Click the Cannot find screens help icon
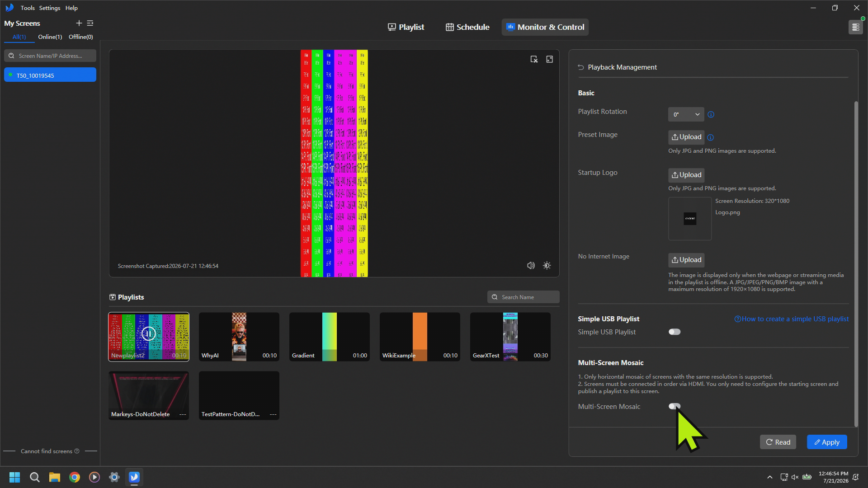868x488 pixels. (77, 451)
